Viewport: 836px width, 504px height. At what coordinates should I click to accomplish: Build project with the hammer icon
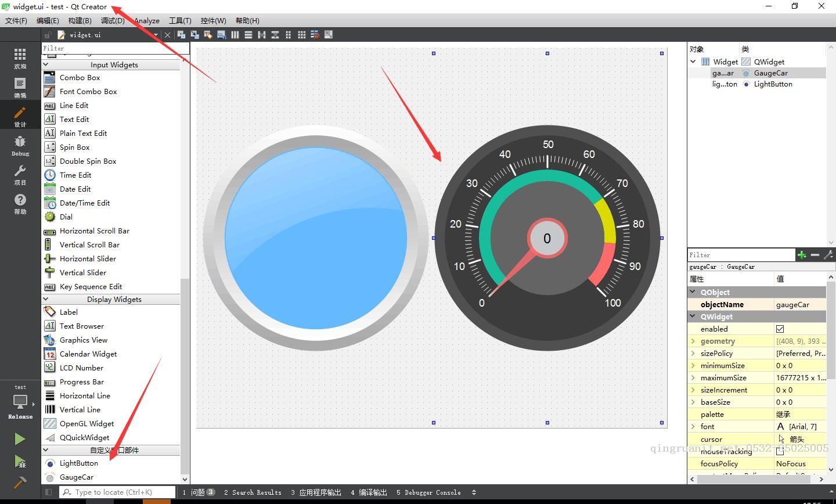tap(20, 483)
